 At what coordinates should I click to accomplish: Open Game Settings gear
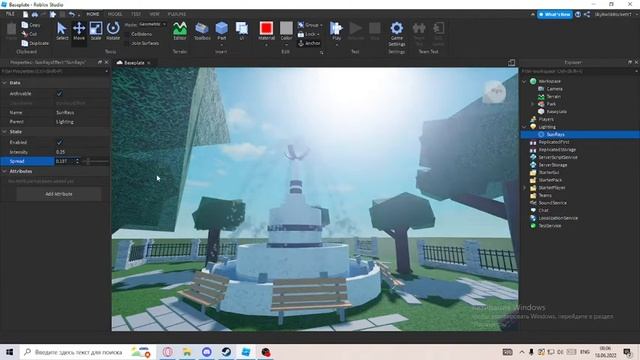tap(397, 34)
